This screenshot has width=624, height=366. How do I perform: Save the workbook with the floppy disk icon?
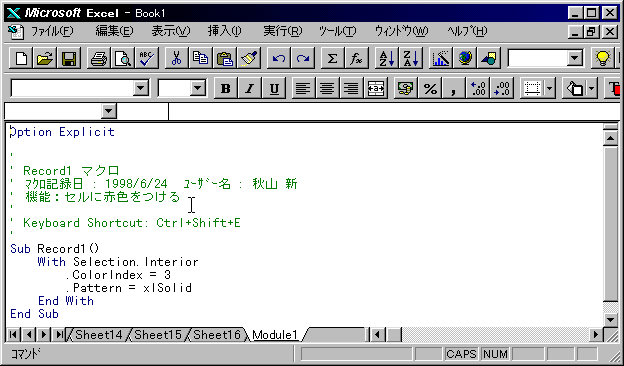69,59
